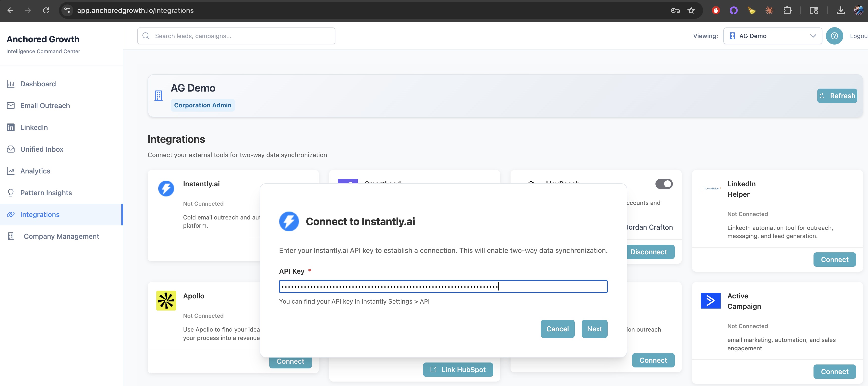Open the red stop-hand extension icon

point(716,10)
